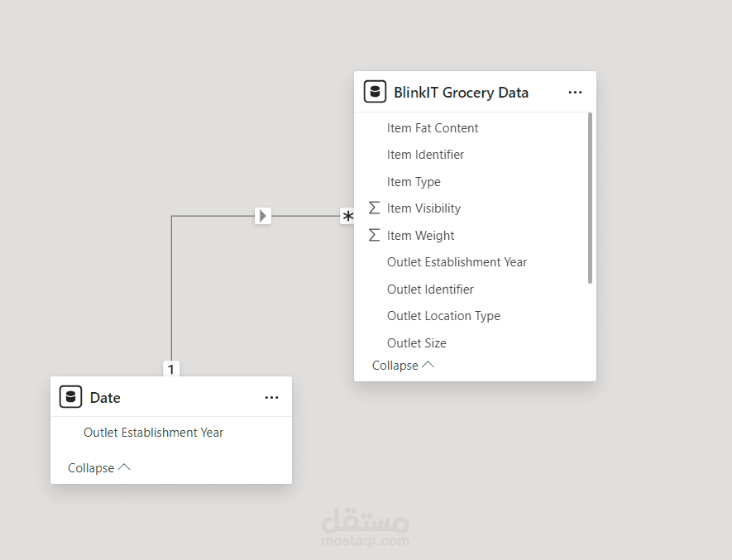Click the one-side "1" relationship marker
This screenshot has width=732, height=560.
(171, 369)
